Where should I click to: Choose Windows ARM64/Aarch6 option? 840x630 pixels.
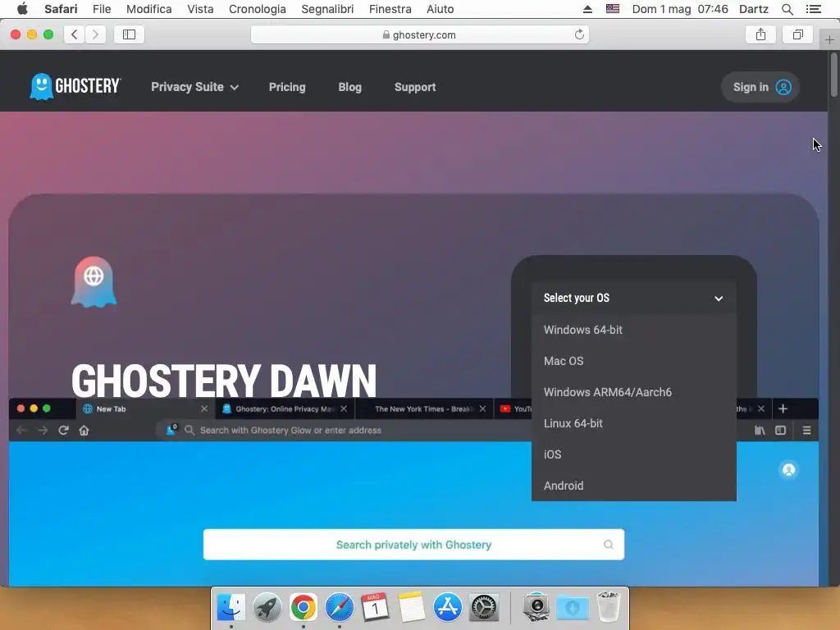coord(634,392)
